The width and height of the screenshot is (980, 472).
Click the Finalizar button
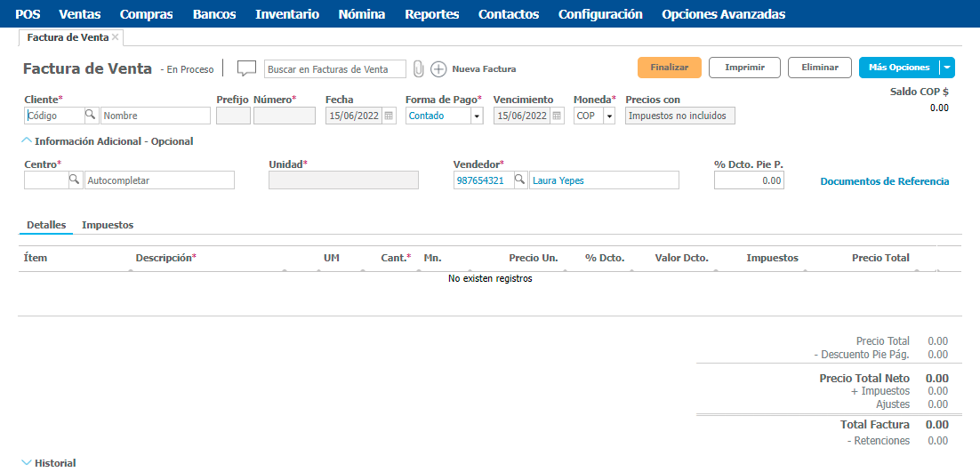[669, 68]
